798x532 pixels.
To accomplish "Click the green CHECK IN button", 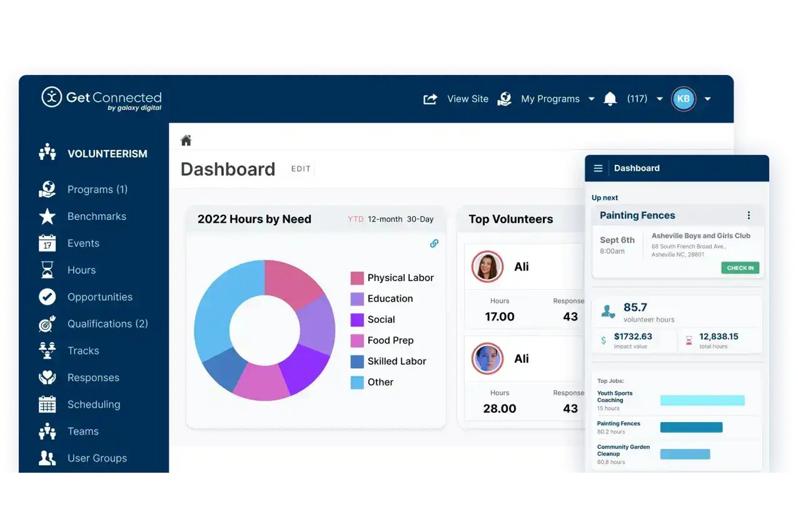I will coord(740,268).
